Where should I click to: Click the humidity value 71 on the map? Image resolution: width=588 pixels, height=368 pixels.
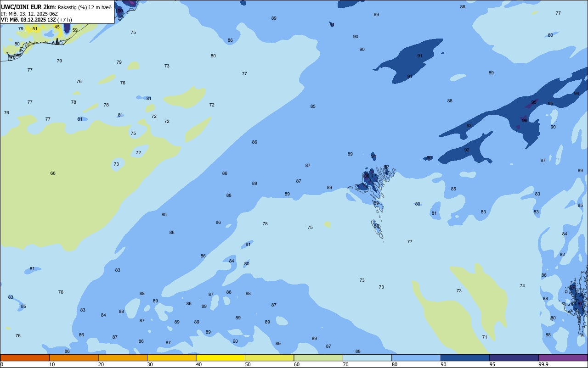[485, 337]
